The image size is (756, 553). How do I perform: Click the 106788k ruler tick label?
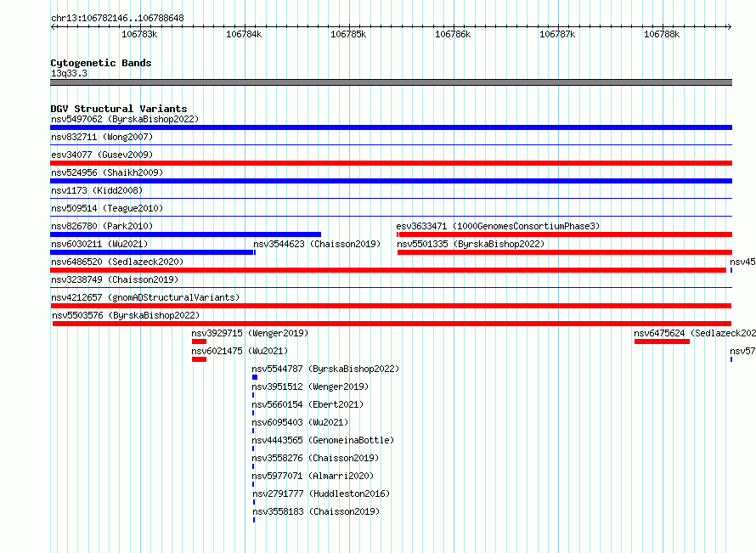[x=662, y=34]
